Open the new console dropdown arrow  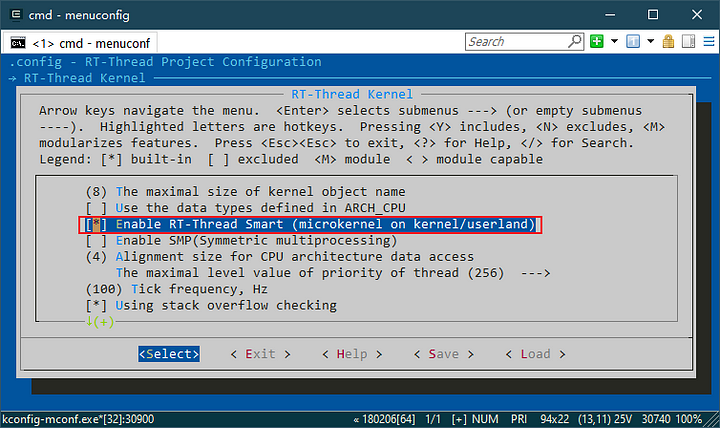point(614,41)
